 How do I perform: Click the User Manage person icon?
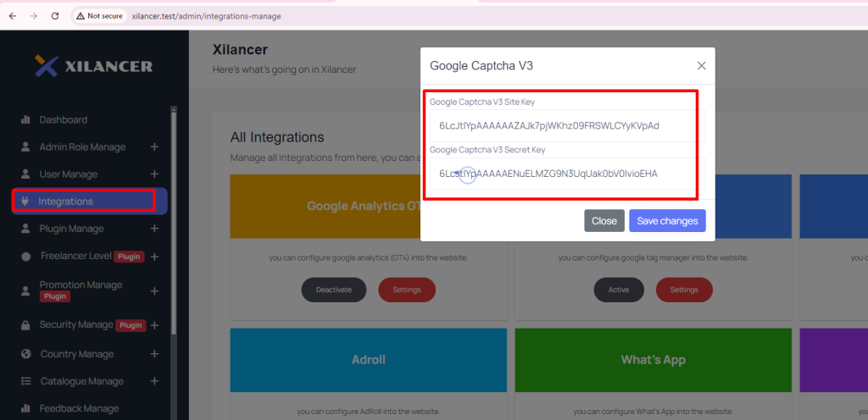[25, 174]
